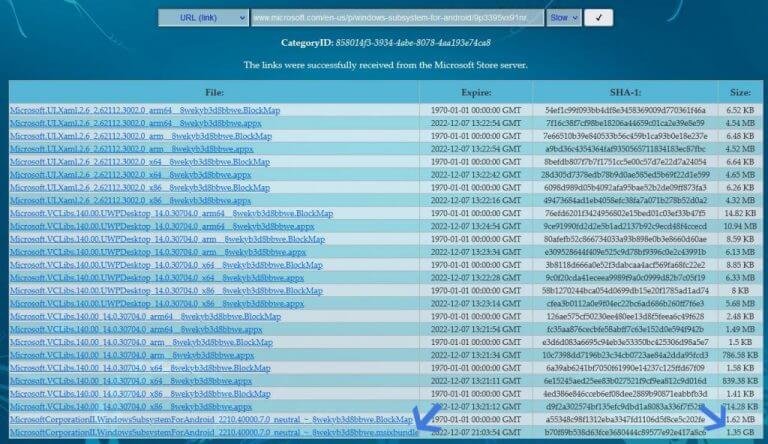This screenshot has width=768, height=444.
Task: Download VCLibs.140.00_14.0.30704.0 x86 appx package
Action: click(131, 406)
